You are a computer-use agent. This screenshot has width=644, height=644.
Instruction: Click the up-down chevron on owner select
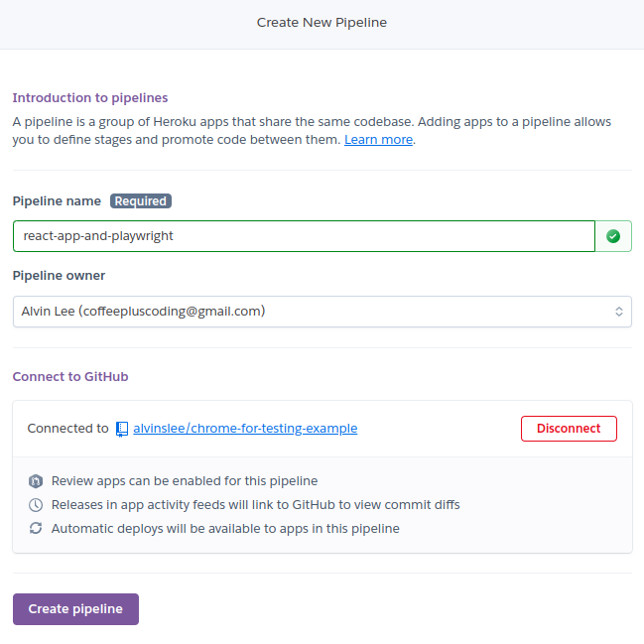click(618, 312)
